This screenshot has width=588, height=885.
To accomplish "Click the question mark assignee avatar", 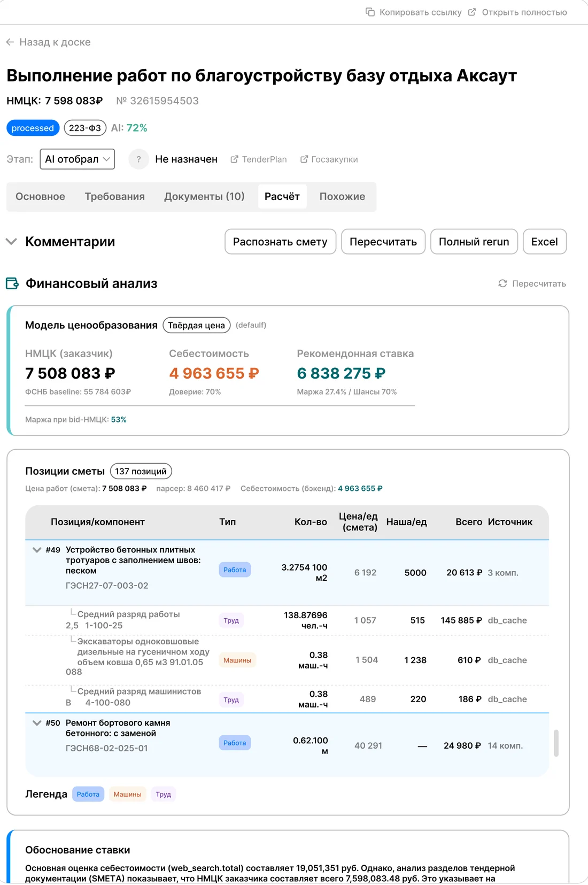I will 139,159.
